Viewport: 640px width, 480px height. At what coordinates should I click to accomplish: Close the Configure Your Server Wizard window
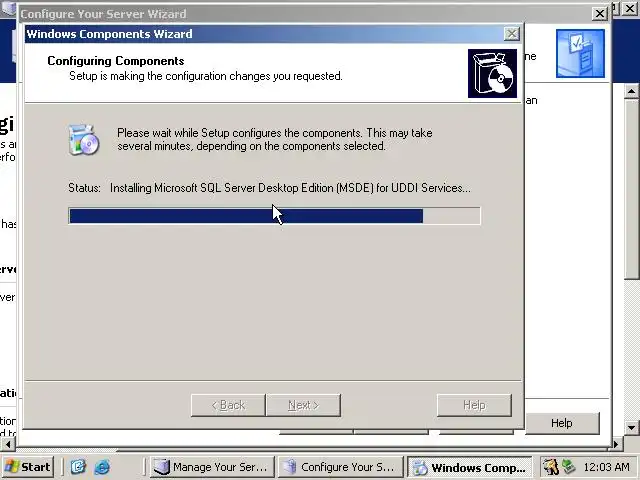600,14
